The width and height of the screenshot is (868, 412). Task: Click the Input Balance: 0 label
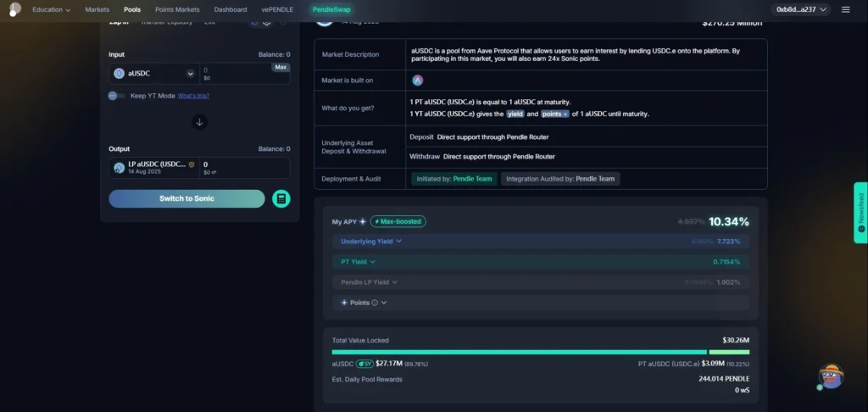point(274,54)
